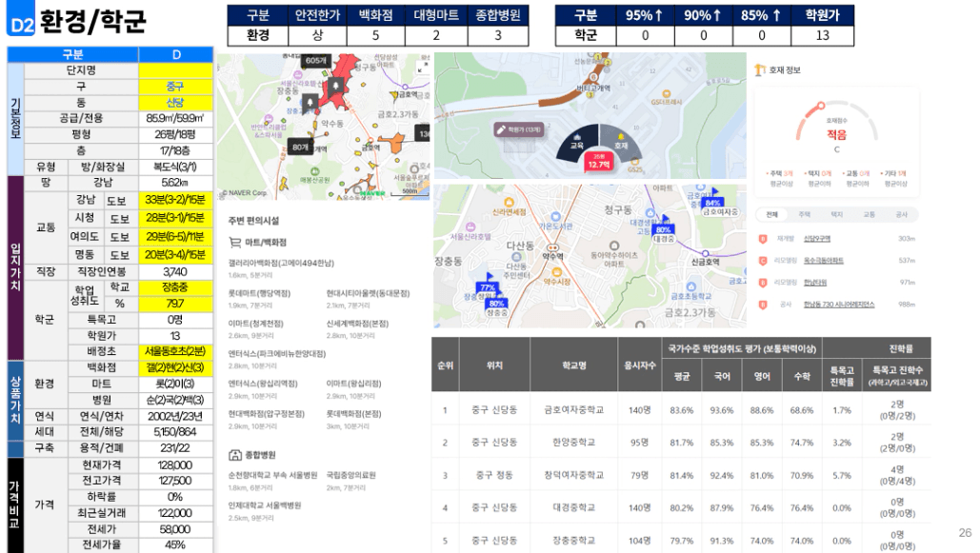Click the yellow 중구 cell in the table
The height and width of the screenshot is (553, 980).
point(175,87)
